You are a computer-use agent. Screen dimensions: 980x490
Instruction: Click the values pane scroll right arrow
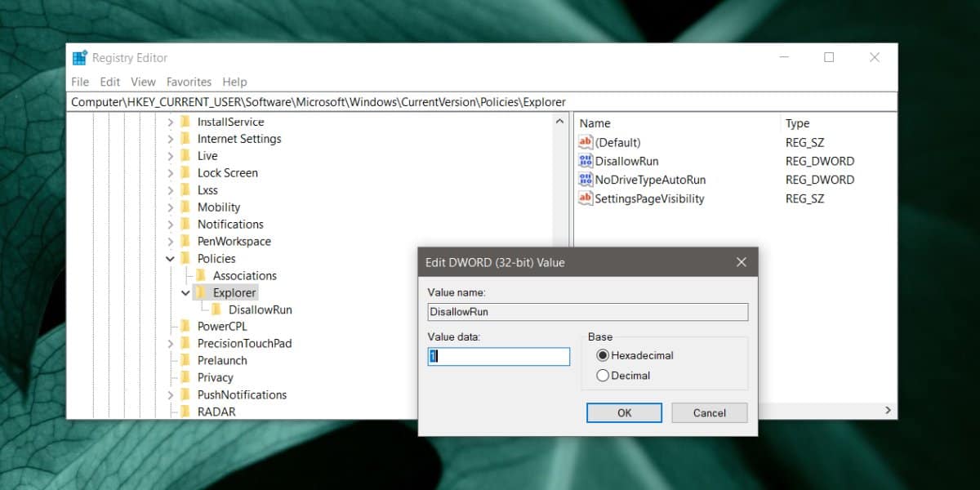coord(888,410)
